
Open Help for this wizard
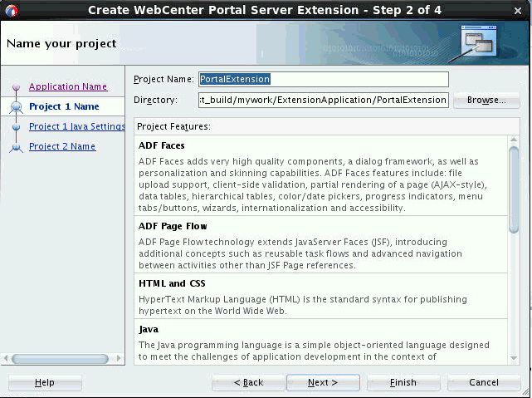tap(45, 383)
